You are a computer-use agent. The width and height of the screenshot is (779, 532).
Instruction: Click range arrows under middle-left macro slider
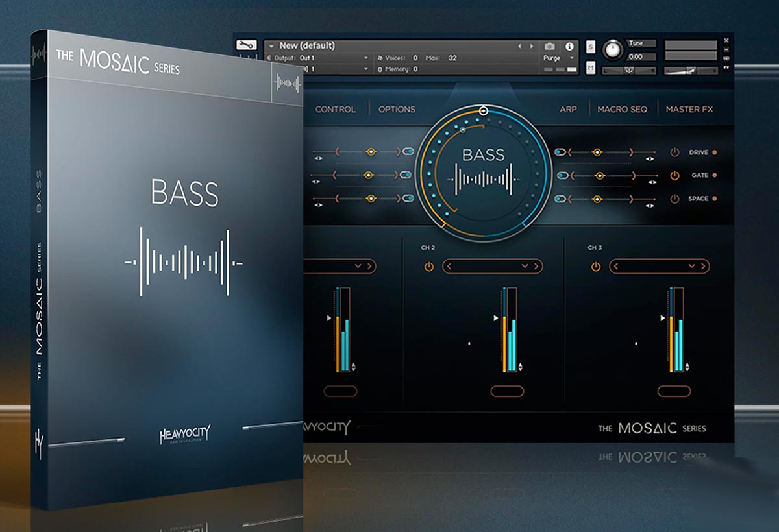tap(317, 181)
